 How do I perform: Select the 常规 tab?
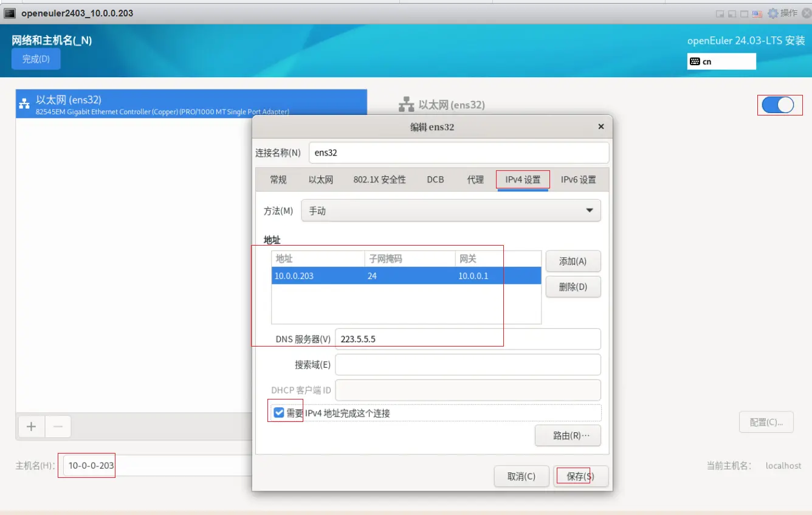278,179
